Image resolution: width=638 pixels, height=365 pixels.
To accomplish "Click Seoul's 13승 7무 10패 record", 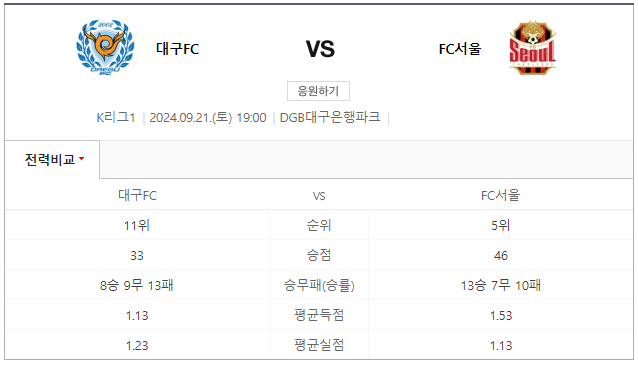I will (500, 285).
